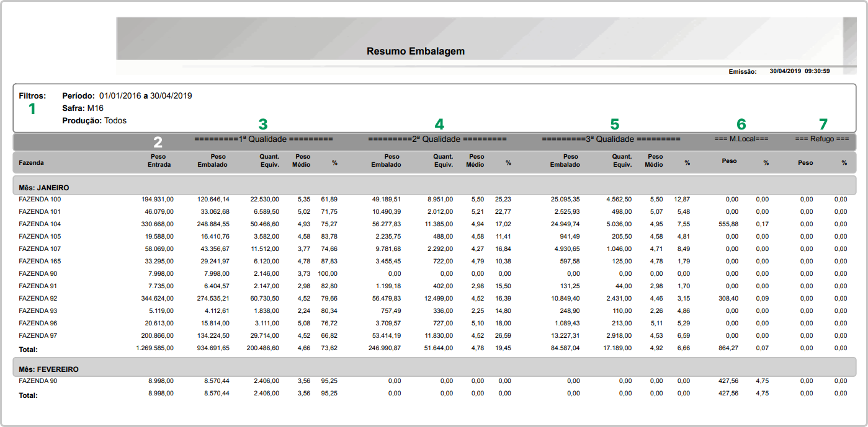Select the Mês: FEVEREIRO group header

[x=48, y=369]
